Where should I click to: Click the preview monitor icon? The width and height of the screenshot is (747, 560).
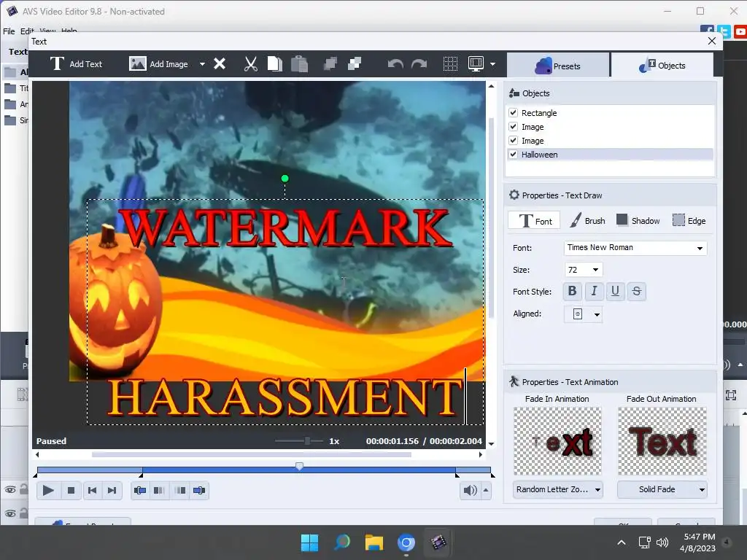(x=476, y=64)
